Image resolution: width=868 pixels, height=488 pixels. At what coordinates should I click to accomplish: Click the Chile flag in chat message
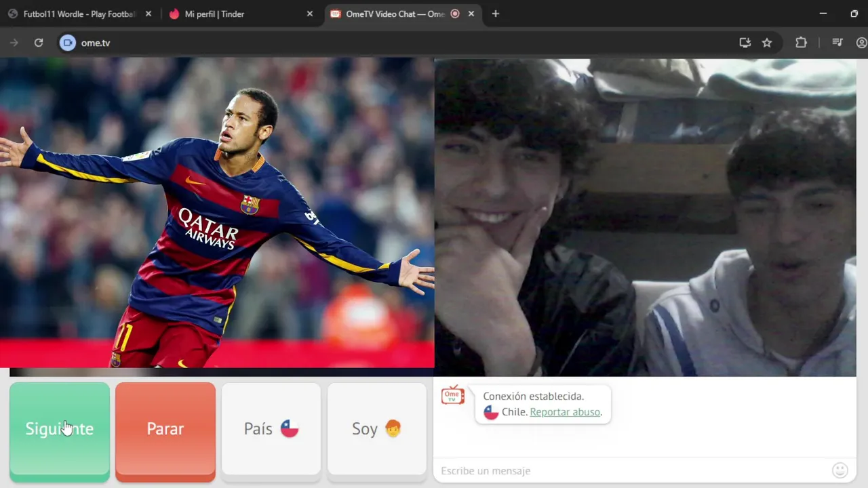tap(491, 412)
